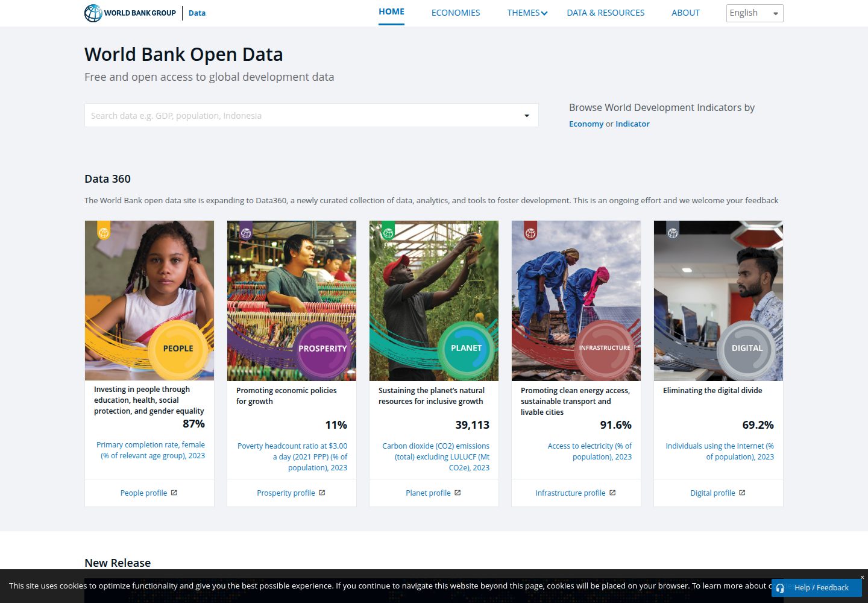Viewport: 868px width, 603px height.
Task: Click the 39,113 value on Planet card
Action: pyautogui.click(x=472, y=425)
